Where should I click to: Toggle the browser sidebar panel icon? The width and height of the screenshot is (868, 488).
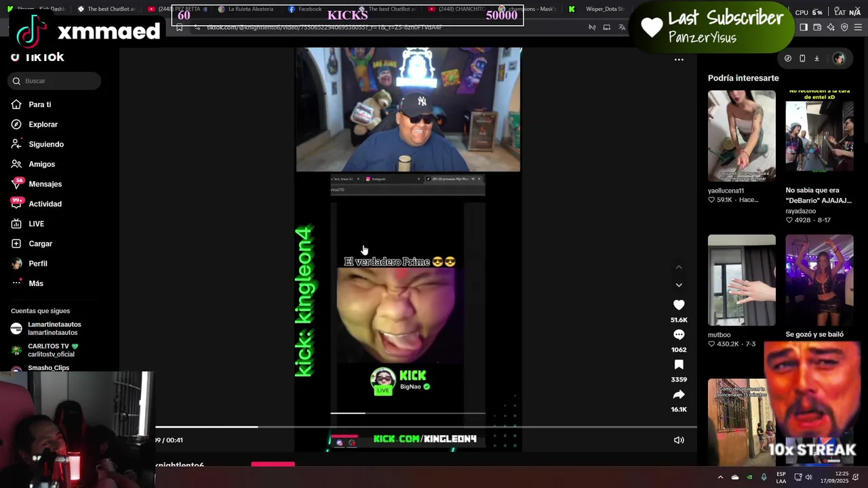point(804,27)
